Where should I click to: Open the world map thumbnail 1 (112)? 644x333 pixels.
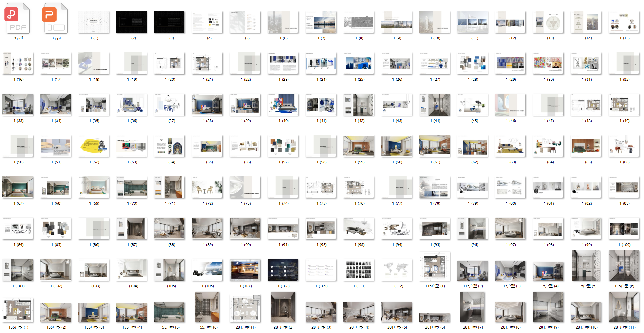tap(397, 270)
